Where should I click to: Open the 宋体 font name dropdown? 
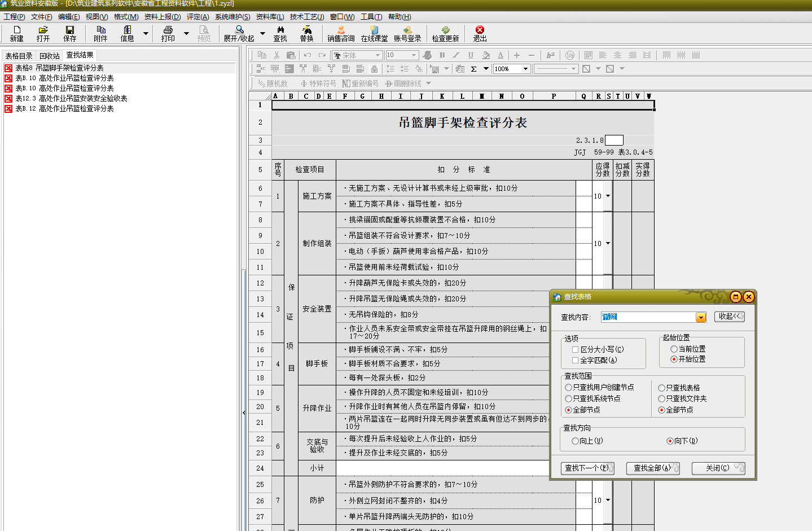[378, 55]
